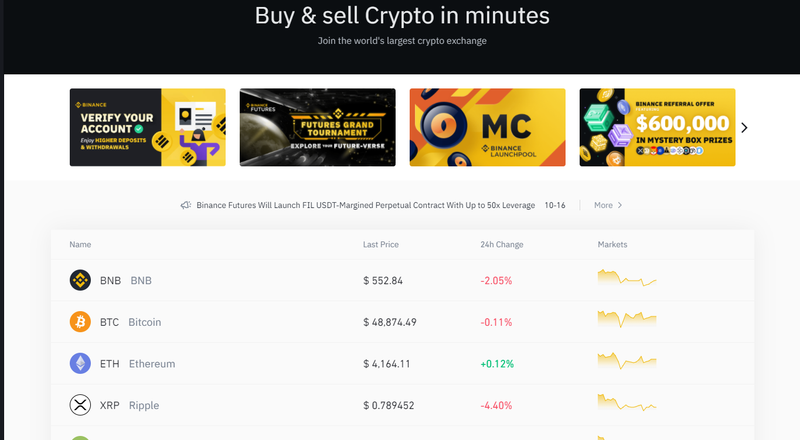This screenshot has width=800, height=440.
Task: Open the MC Binance Launchpool banner
Action: [x=487, y=128]
